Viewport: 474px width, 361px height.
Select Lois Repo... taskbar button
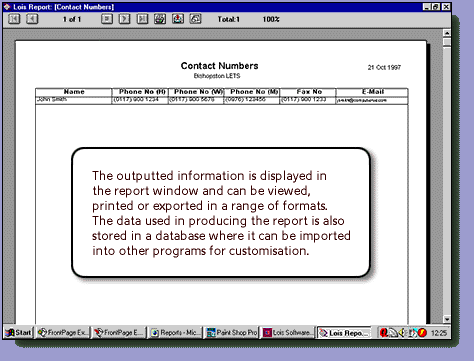[x=344, y=333]
